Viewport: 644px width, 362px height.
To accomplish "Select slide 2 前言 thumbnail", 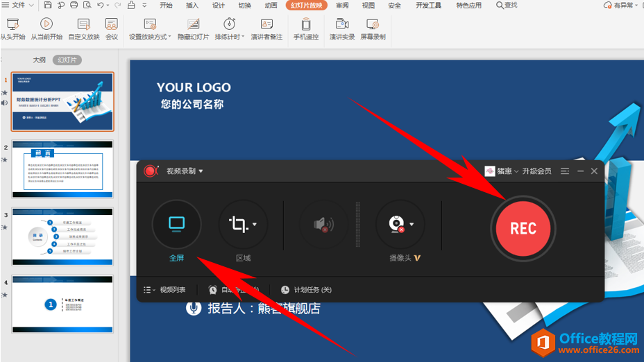I will pyautogui.click(x=62, y=169).
